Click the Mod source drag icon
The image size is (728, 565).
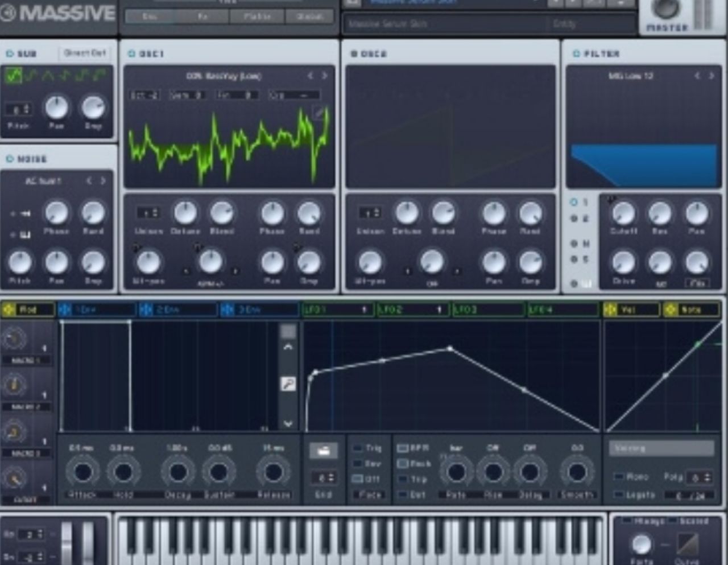pyautogui.click(x=9, y=310)
